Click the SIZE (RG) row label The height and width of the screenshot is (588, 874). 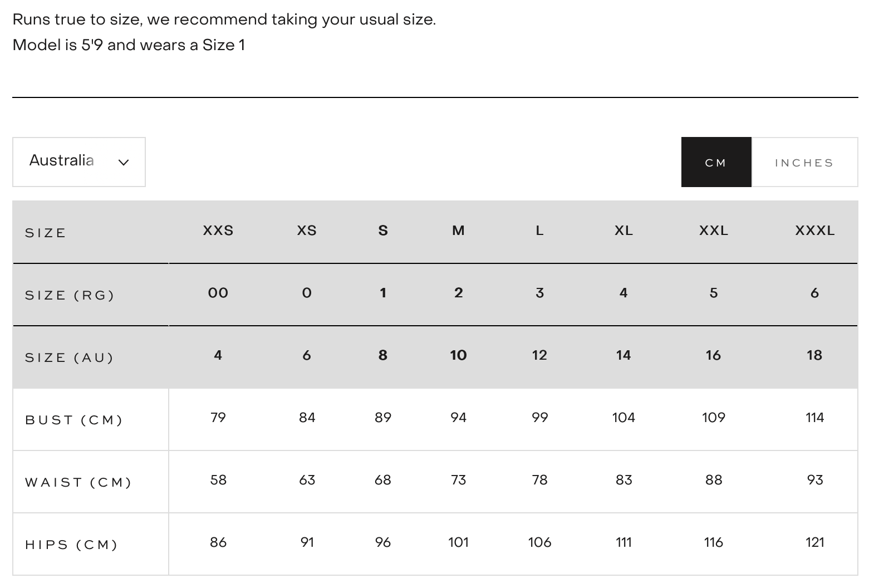click(70, 295)
